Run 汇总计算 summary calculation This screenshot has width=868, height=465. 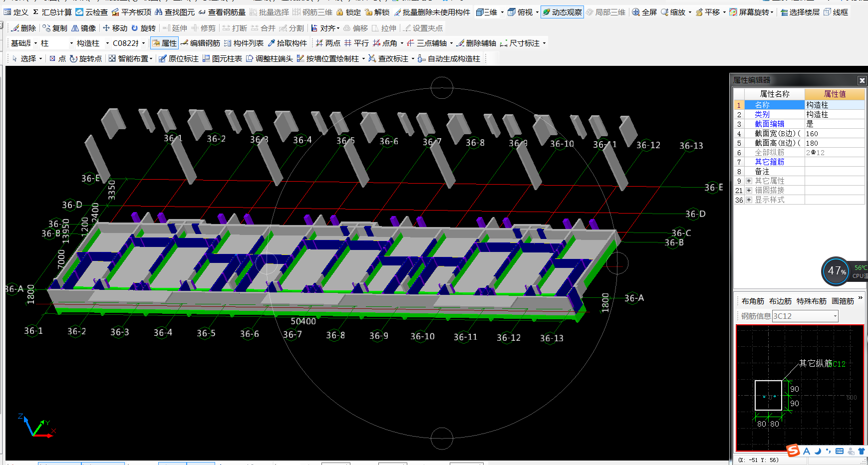click(52, 12)
